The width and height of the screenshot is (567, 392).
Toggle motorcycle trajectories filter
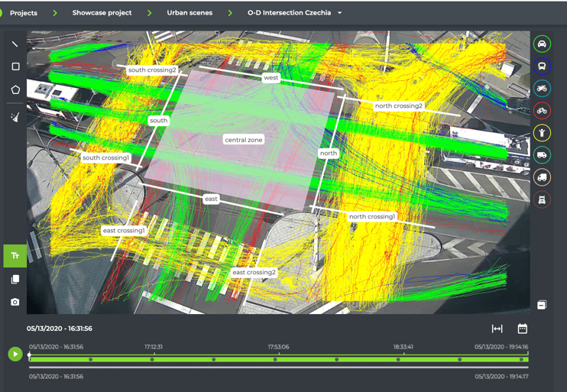click(542, 88)
